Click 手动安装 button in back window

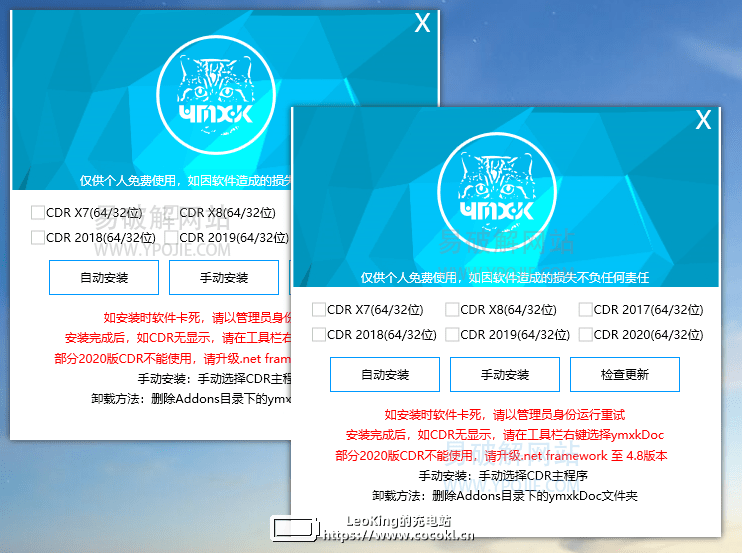pos(224,277)
